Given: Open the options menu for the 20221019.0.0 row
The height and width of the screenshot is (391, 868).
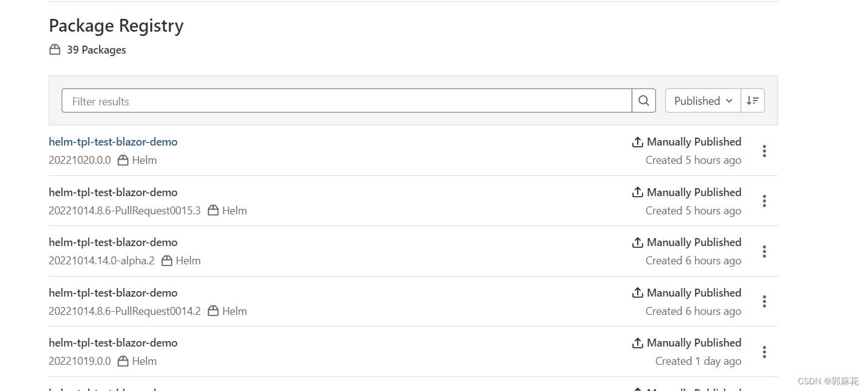Looking at the screenshot, I should (x=764, y=351).
